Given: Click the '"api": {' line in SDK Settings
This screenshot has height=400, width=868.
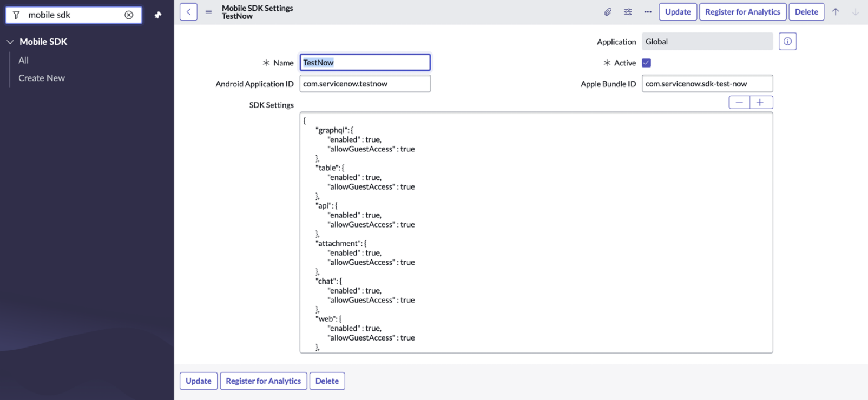Looking at the screenshot, I should [x=327, y=206].
